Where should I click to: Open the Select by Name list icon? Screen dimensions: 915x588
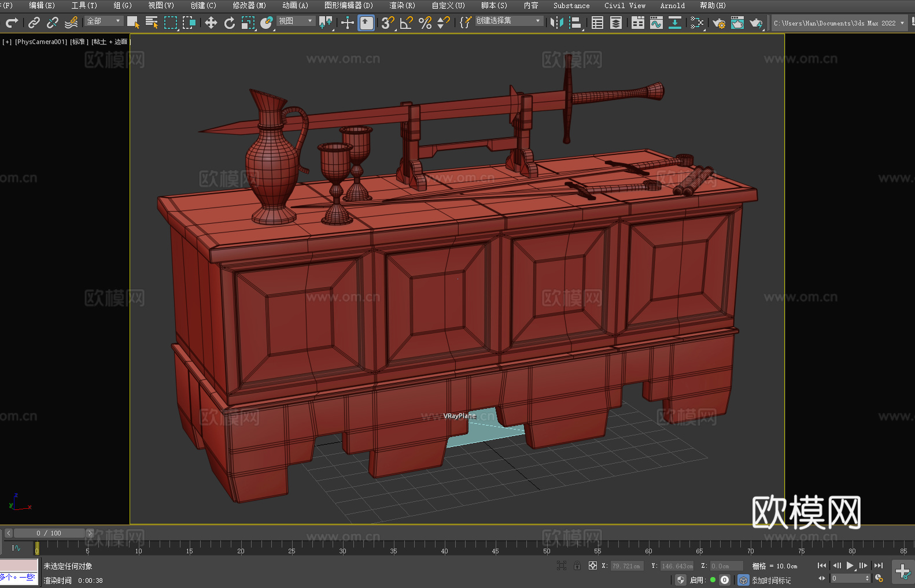tap(152, 23)
